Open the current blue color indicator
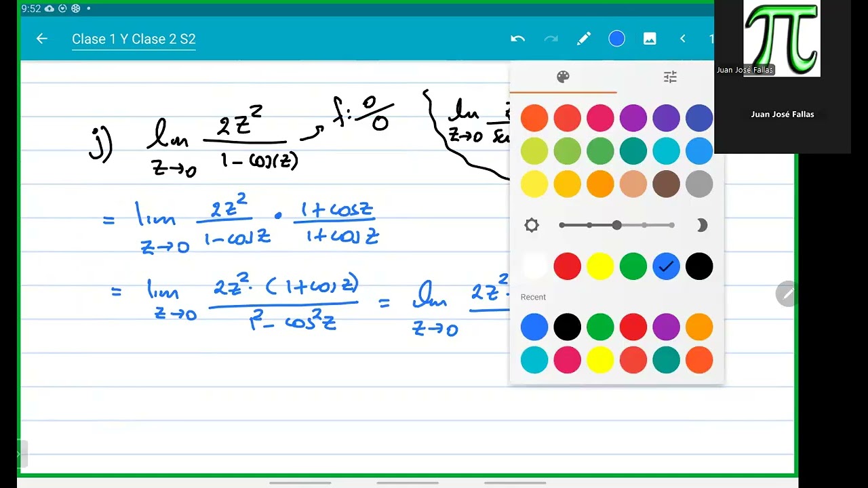 [x=616, y=39]
